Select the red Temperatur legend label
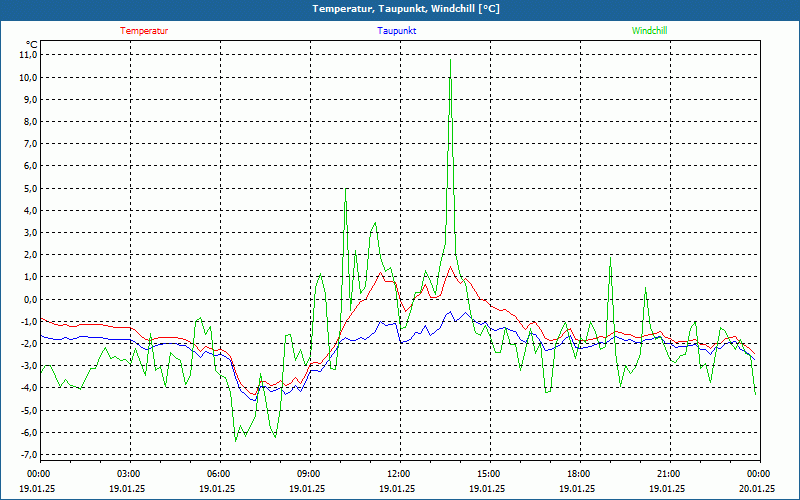Image resolution: width=800 pixels, height=500 pixels. [x=144, y=31]
